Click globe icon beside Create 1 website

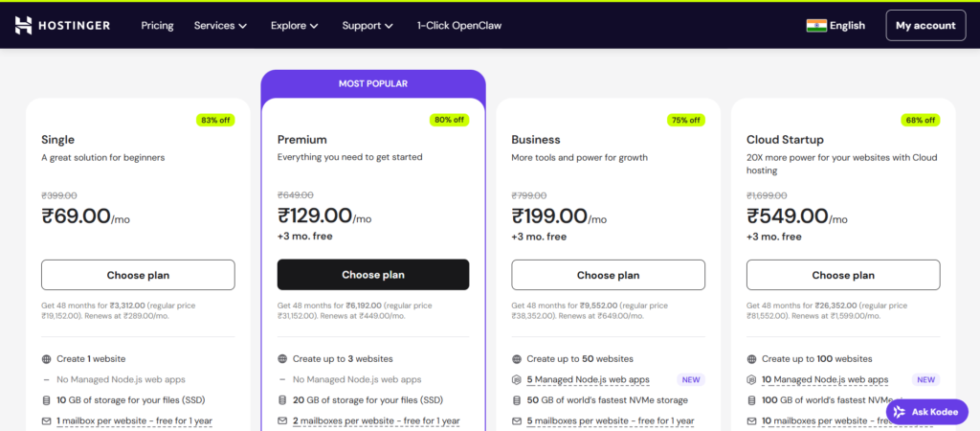(47, 359)
